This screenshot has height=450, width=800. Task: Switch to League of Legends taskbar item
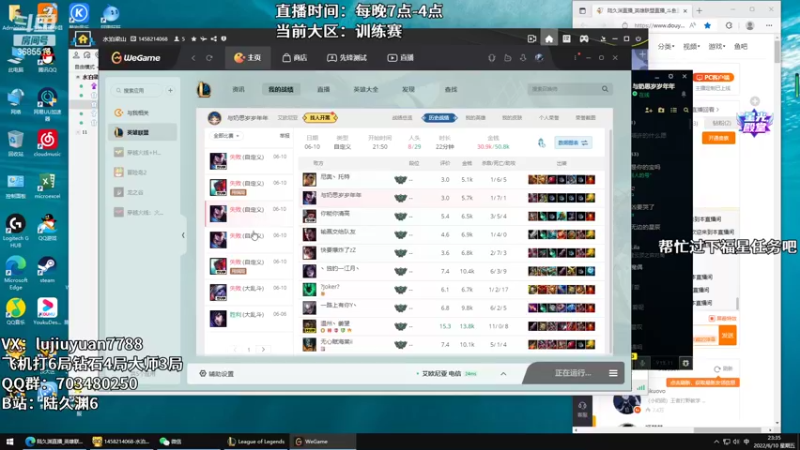257,441
